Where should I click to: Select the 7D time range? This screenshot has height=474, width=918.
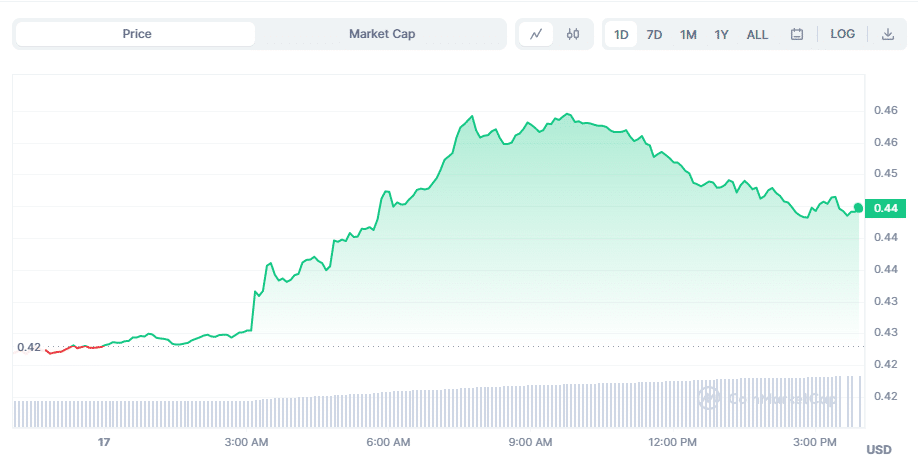tap(655, 34)
